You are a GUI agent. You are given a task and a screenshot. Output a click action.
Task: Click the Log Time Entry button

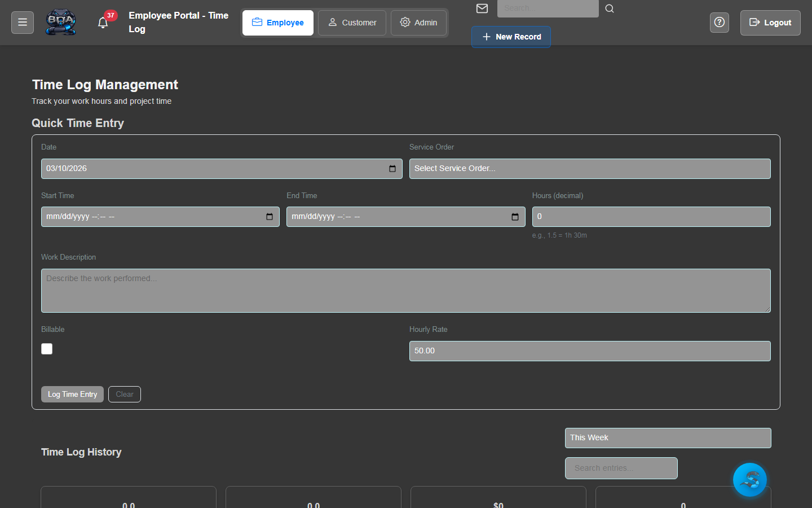[x=72, y=394]
